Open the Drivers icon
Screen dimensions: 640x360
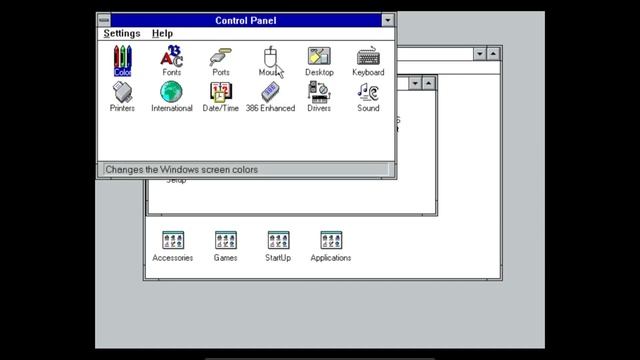pos(319,97)
